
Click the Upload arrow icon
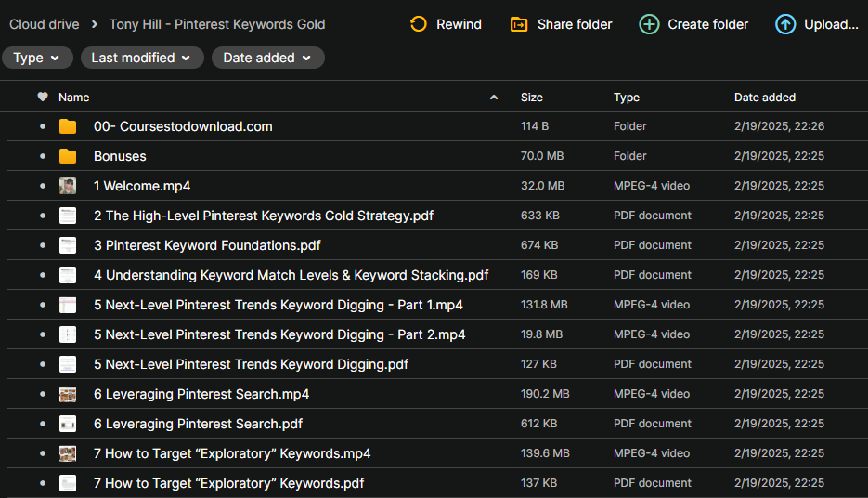coord(785,24)
